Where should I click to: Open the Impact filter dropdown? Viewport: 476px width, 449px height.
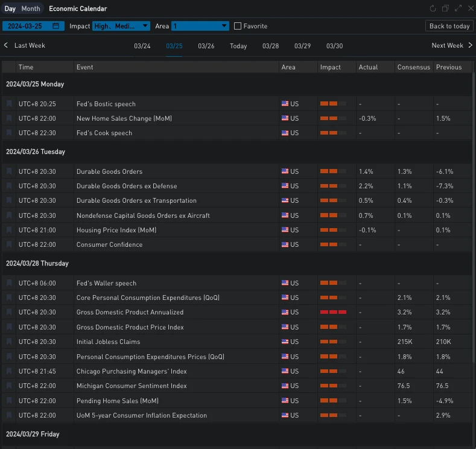(121, 26)
